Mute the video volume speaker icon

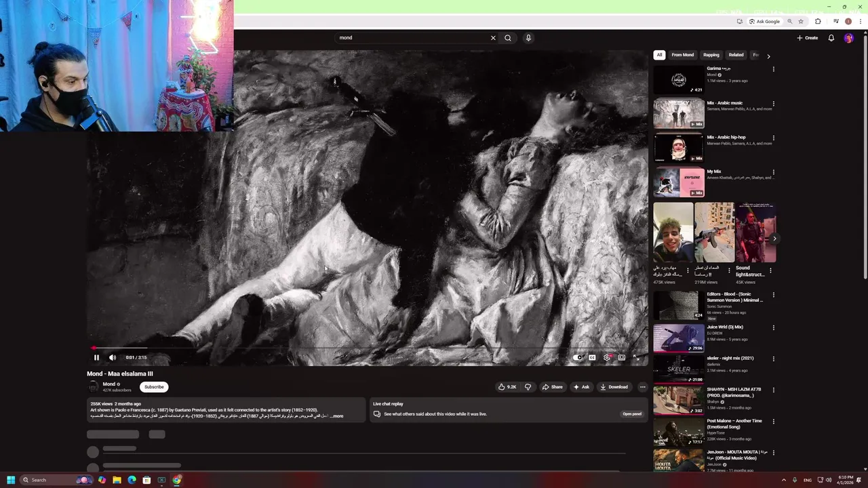tap(113, 357)
